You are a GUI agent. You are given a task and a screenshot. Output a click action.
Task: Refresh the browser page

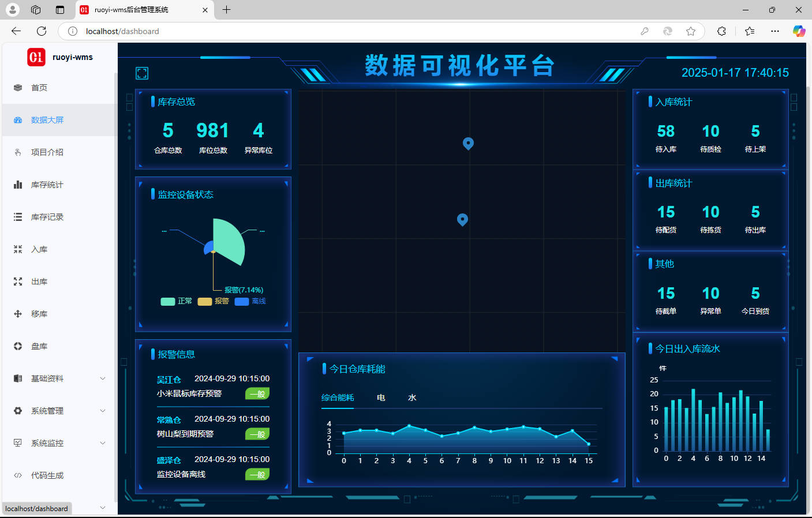tap(42, 31)
